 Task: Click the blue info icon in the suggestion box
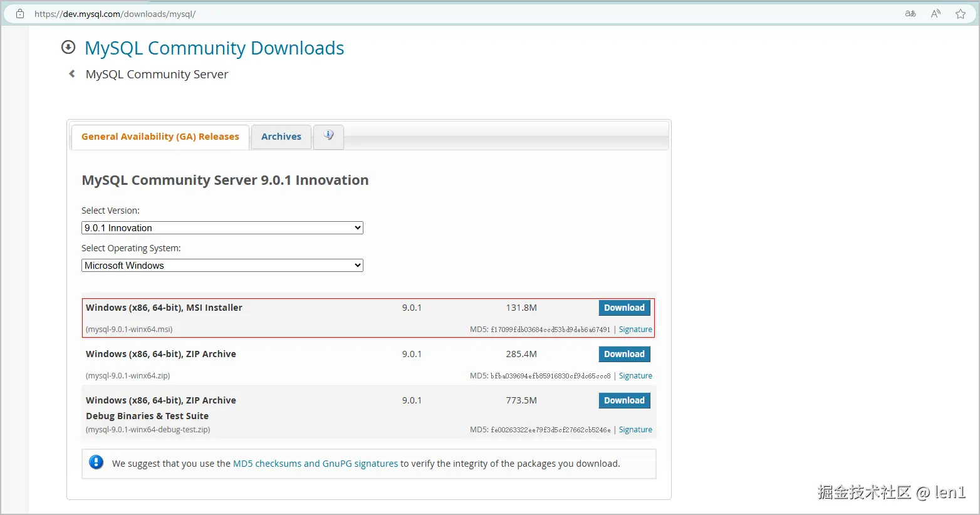pyautogui.click(x=96, y=462)
